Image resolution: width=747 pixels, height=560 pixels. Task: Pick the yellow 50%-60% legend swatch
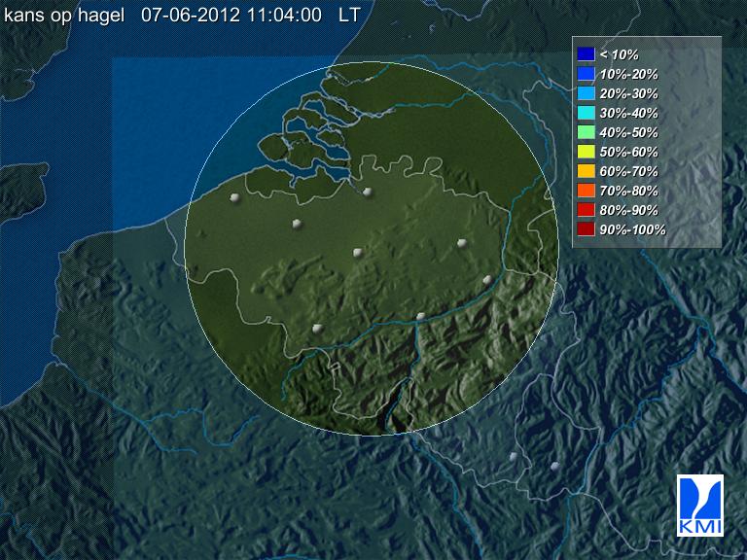[586, 152]
